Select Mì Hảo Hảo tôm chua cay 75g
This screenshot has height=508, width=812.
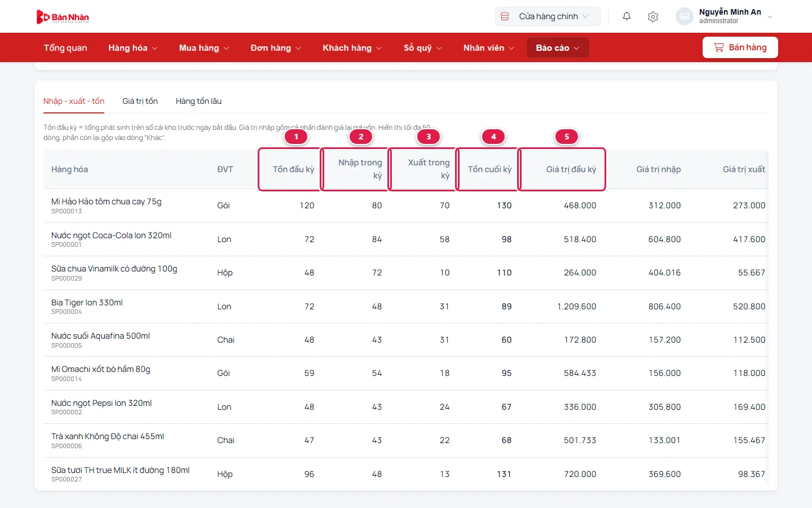(x=107, y=202)
